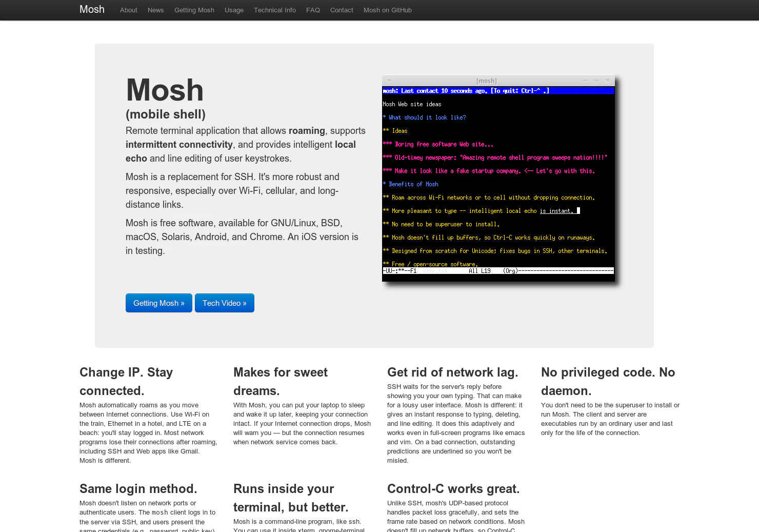Click the monospace 'mosh' code word
The width and height of the screenshot is (759, 532).
pyautogui.click(x=160, y=513)
